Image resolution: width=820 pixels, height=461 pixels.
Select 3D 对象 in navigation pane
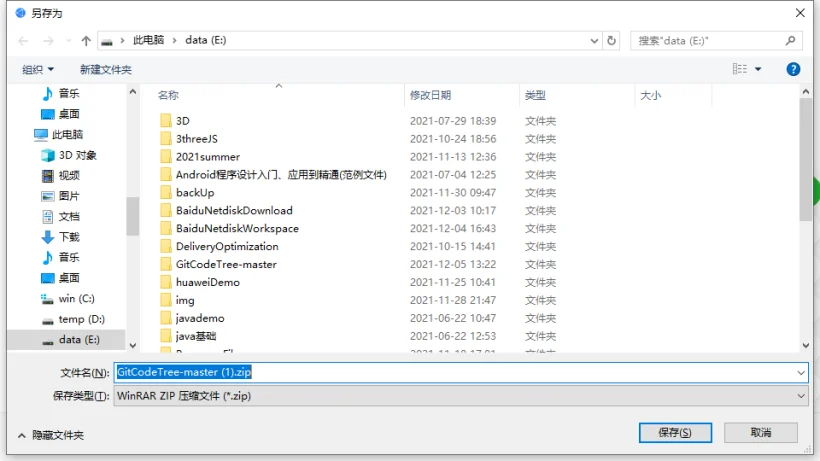70,155
